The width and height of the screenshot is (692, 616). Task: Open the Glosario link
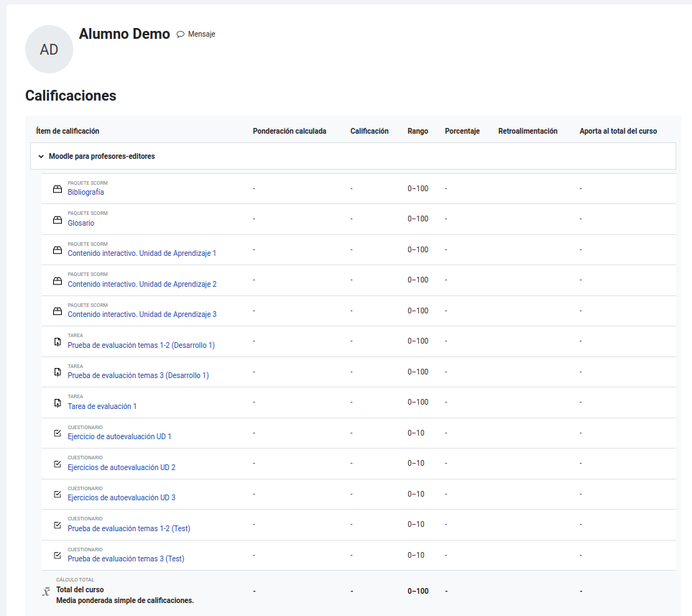(x=80, y=223)
